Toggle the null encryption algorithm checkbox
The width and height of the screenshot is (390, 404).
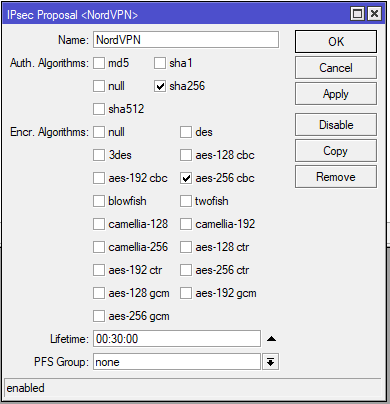tap(99, 132)
